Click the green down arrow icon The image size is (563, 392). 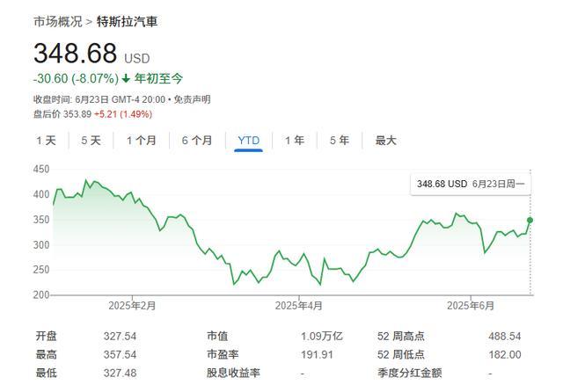(126, 78)
